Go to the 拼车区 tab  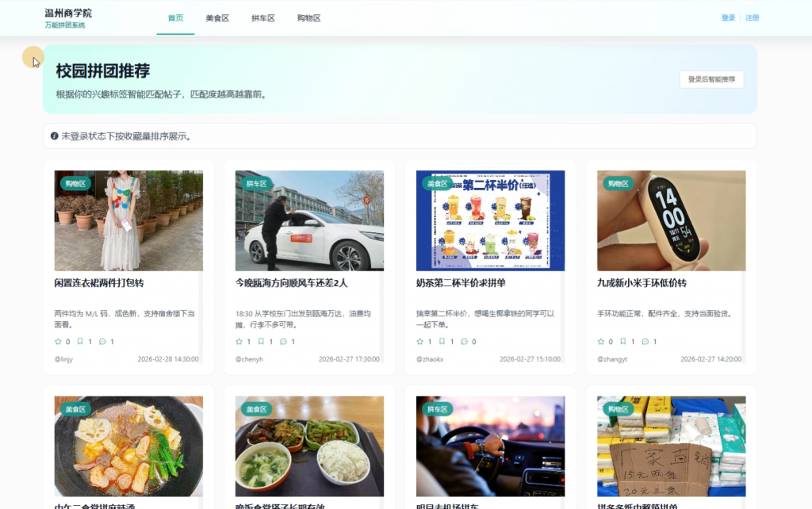pyautogui.click(x=263, y=18)
